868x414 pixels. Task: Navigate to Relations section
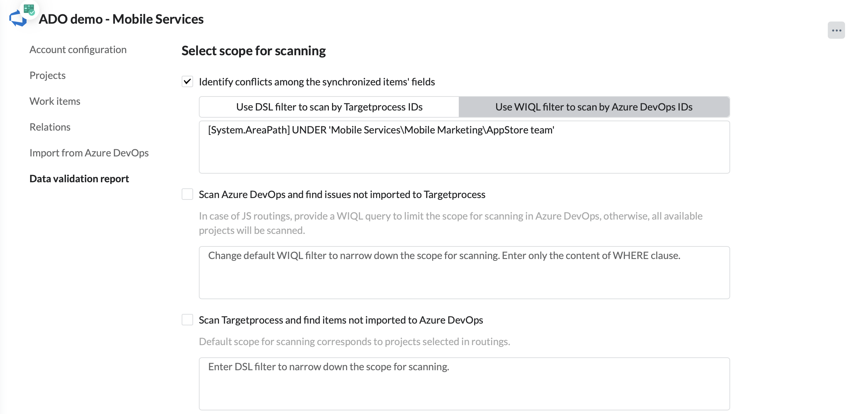(50, 127)
